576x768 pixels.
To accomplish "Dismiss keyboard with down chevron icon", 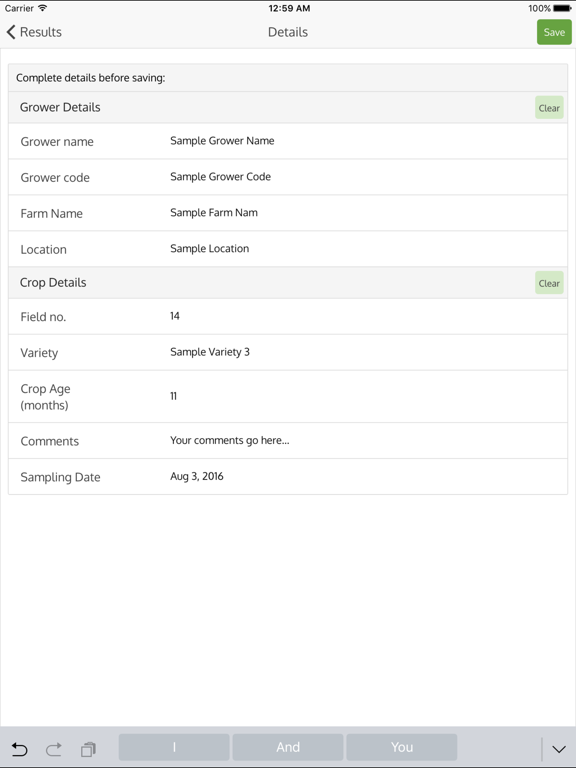I will pyautogui.click(x=559, y=749).
